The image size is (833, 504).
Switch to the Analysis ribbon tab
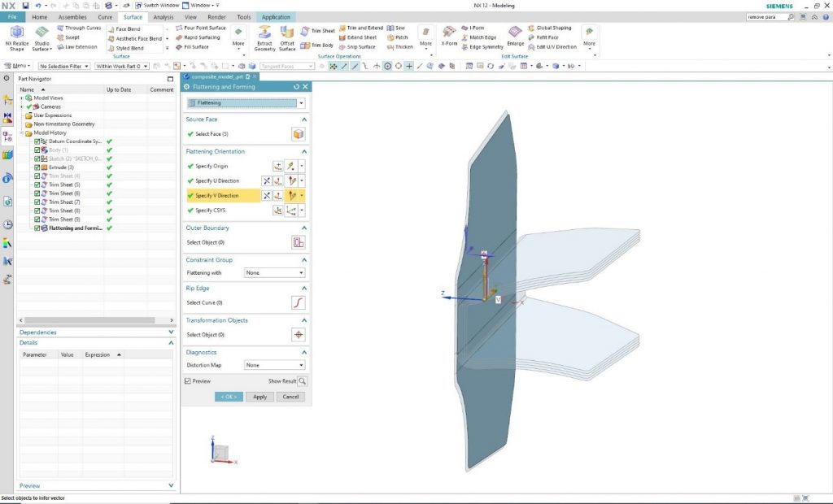(164, 17)
